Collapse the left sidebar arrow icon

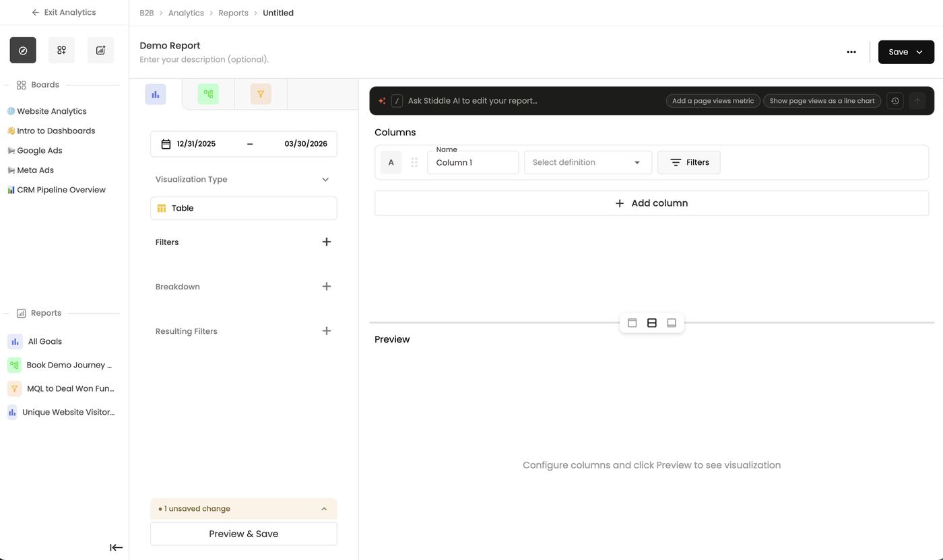click(116, 547)
